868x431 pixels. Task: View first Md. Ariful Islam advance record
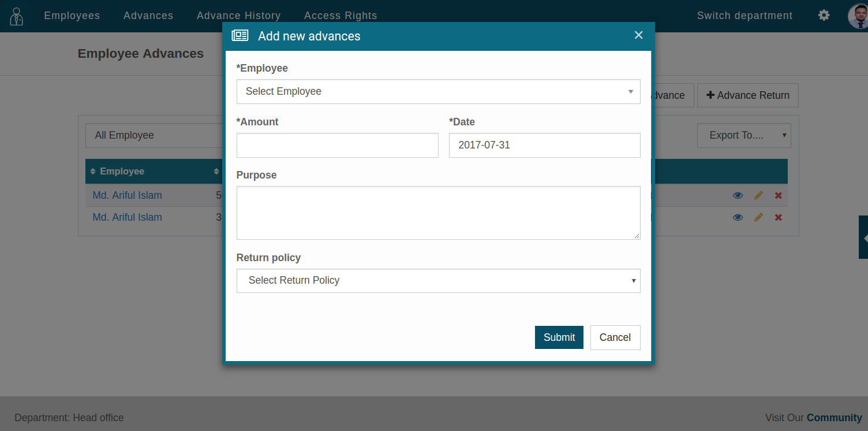click(738, 195)
